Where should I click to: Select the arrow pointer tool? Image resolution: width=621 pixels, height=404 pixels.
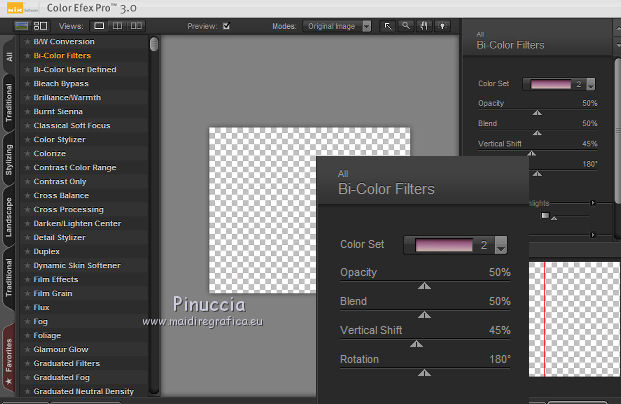388,25
